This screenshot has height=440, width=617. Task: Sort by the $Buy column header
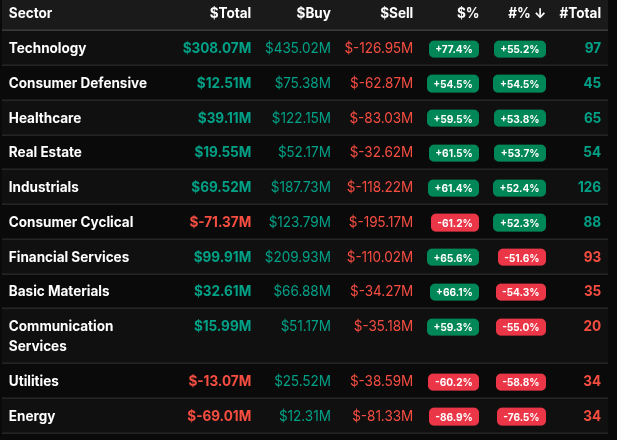(x=316, y=13)
